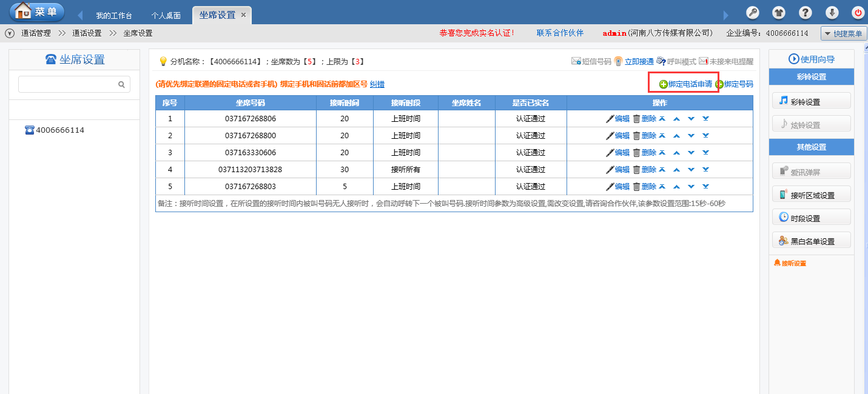Click the 绑定电话申请 link

685,84
